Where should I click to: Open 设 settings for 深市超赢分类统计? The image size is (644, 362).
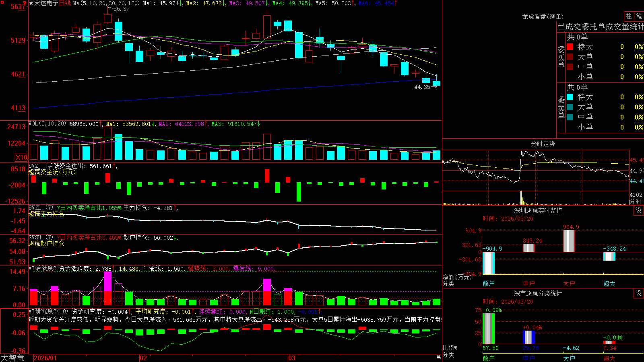pyautogui.click(x=639, y=293)
